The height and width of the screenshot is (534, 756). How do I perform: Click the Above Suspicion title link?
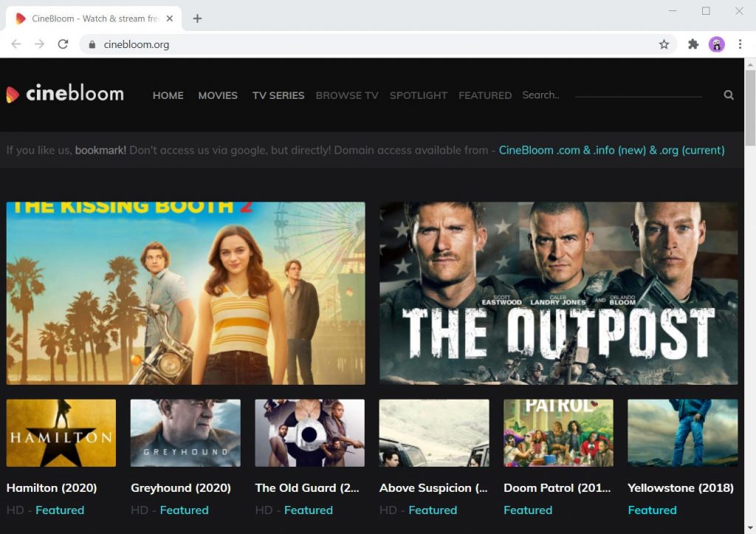433,487
